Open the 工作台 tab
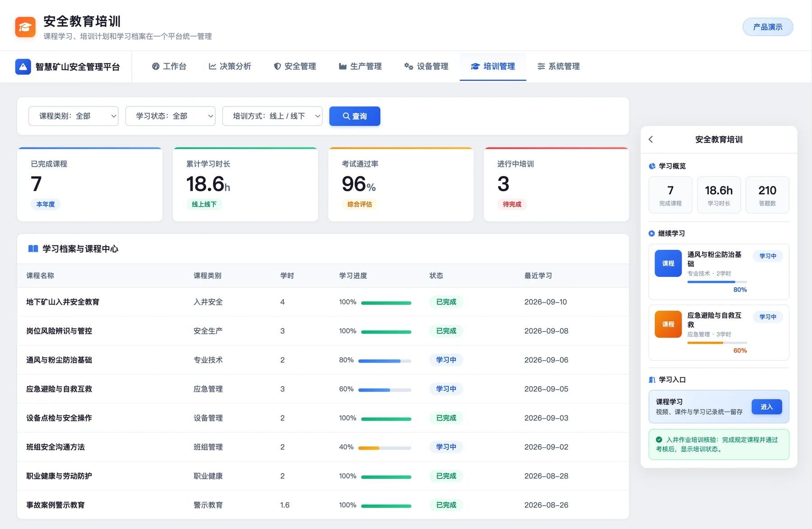The width and height of the screenshot is (812, 529). point(169,67)
